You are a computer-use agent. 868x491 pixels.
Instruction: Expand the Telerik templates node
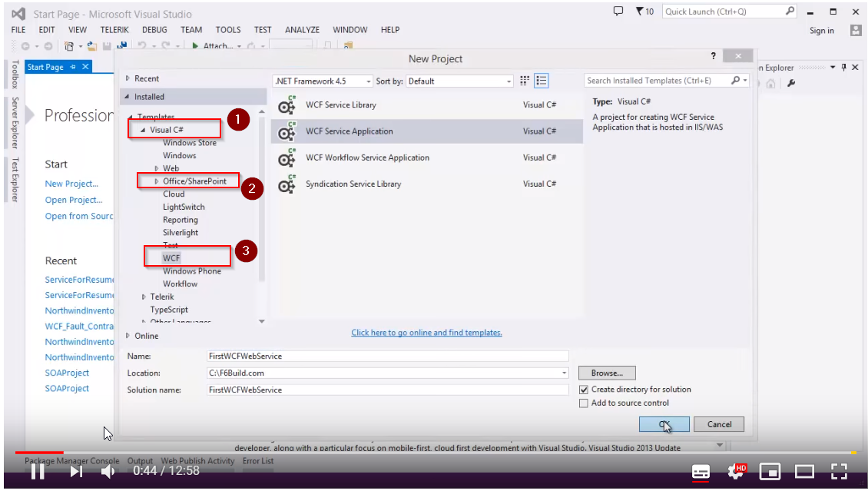[x=144, y=297]
